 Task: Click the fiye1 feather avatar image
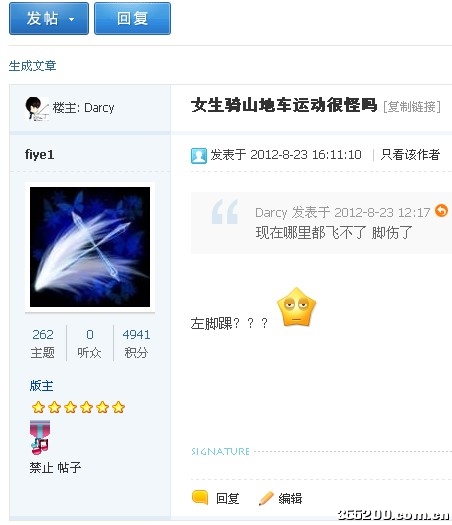tap(90, 247)
